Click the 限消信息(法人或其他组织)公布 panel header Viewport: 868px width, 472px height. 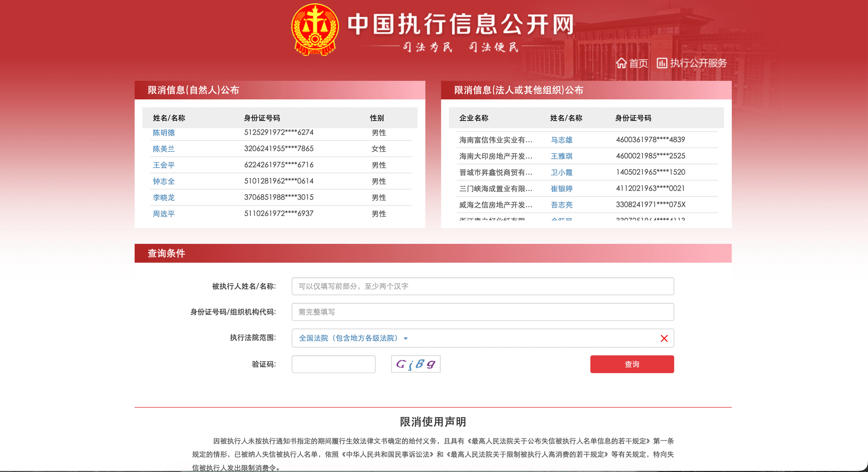[x=519, y=90]
